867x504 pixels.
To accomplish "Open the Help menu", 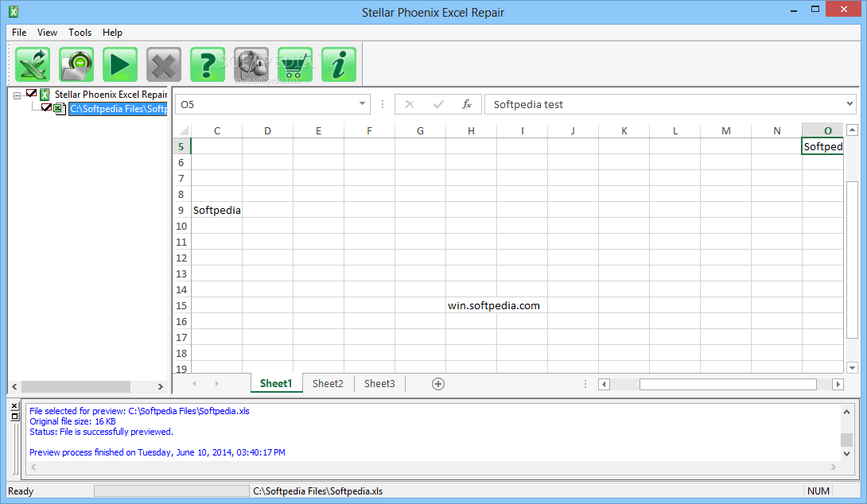I will [112, 33].
